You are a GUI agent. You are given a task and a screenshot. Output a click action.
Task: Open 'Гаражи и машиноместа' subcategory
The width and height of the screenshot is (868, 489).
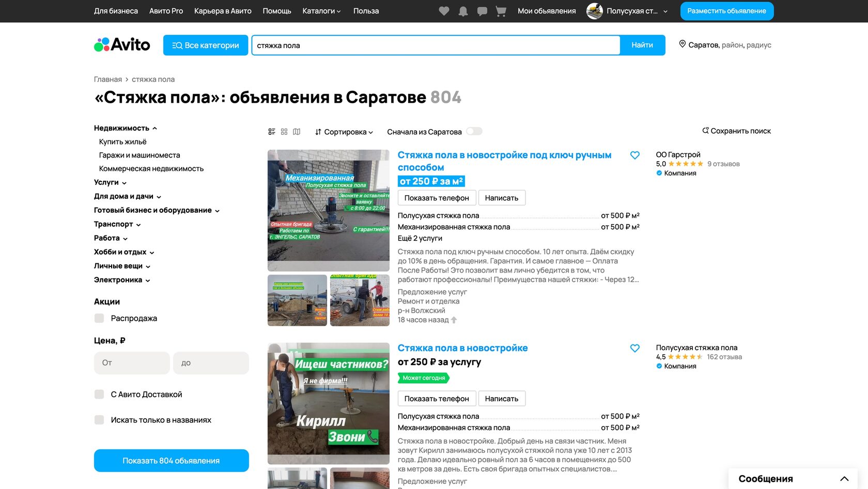(139, 155)
